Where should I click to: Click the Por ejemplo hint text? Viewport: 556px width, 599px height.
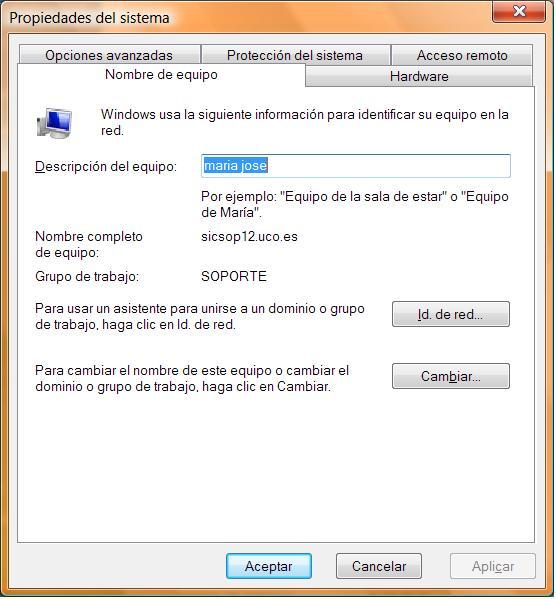pyautogui.click(x=355, y=204)
